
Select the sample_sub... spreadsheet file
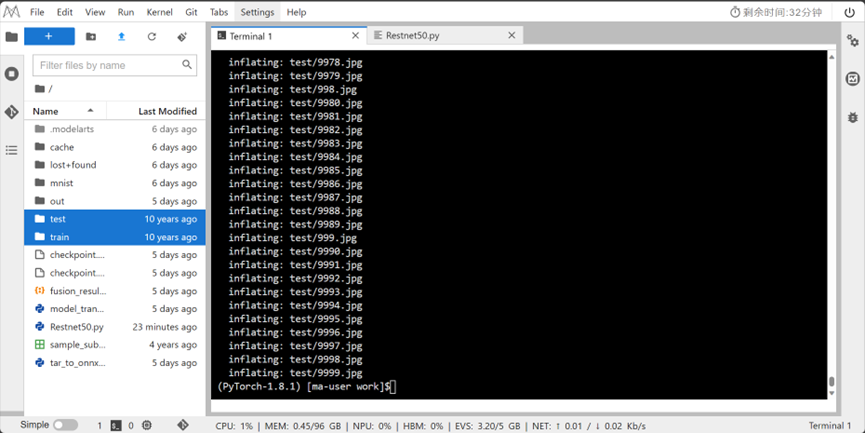coord(115,345)
